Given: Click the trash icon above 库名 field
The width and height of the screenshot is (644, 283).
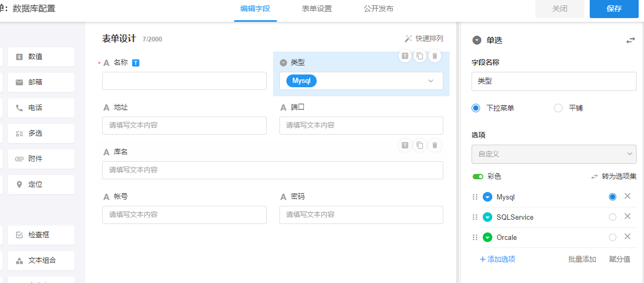Looking at the screenshot, I should pyautogui.click(x=435, y=145).
